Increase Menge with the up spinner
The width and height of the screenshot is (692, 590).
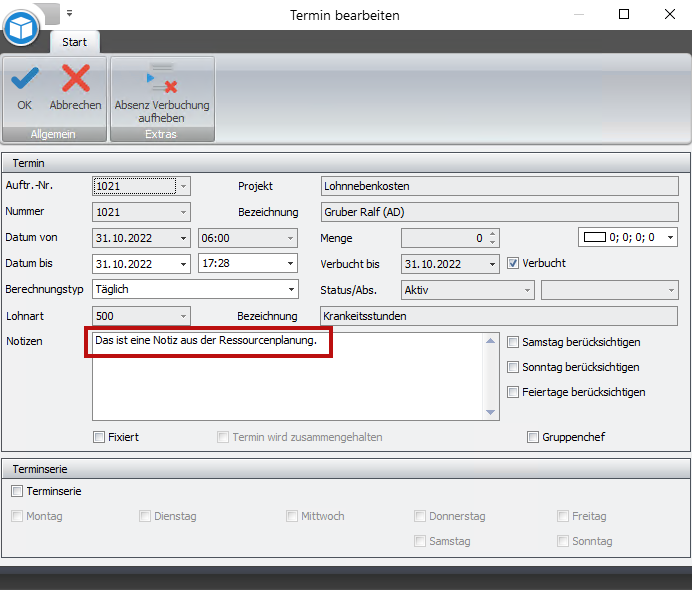point(493,234)
